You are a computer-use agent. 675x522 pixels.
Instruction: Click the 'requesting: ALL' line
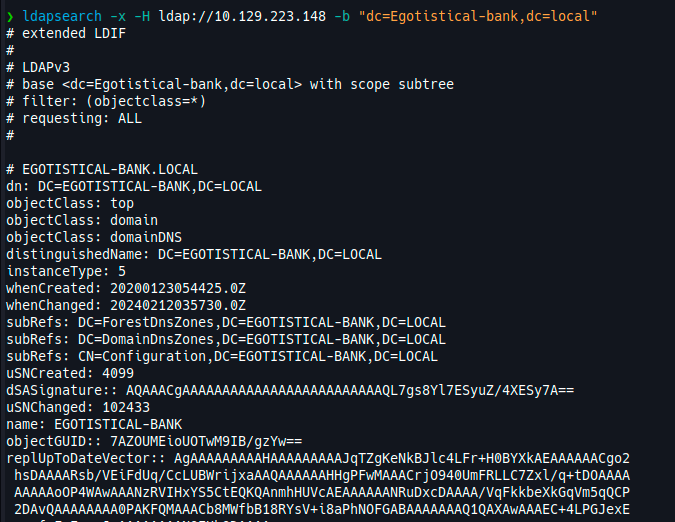click(74, 118)
